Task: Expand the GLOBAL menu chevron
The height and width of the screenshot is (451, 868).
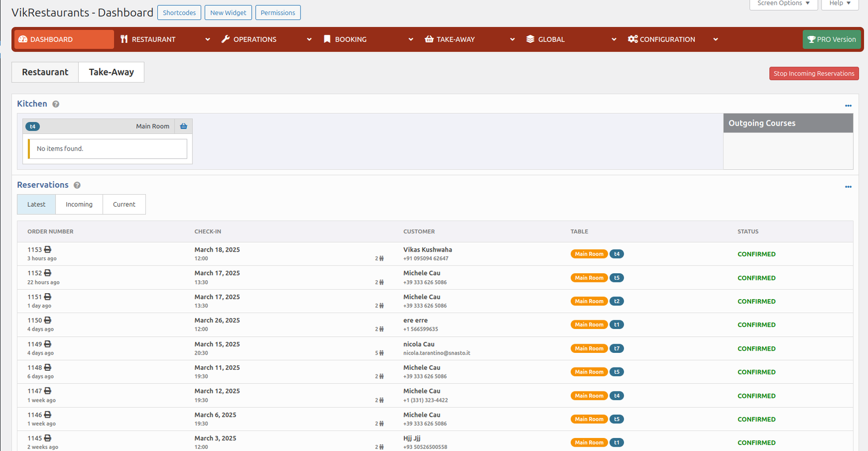Action: click(x=614, y=40)
